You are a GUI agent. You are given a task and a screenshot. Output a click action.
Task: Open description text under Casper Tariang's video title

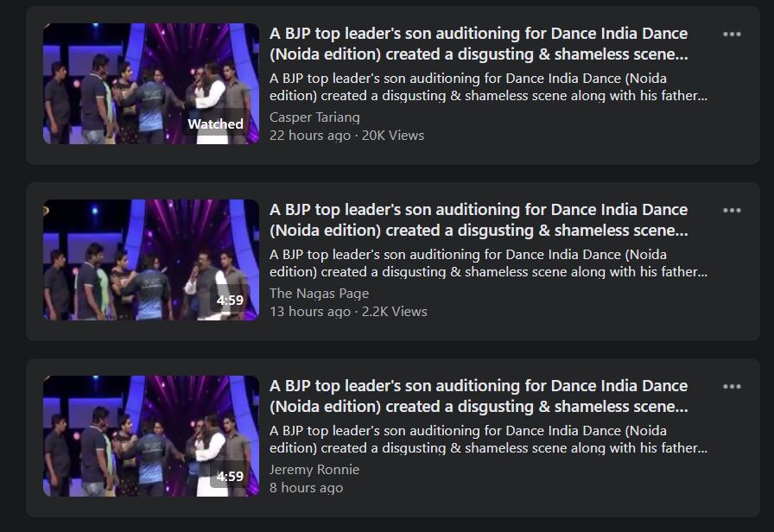[488, 87]
